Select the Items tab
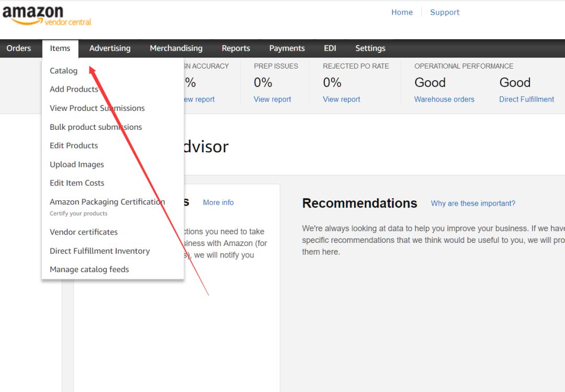Screen dimensions: 565x392 coord(60,48)
